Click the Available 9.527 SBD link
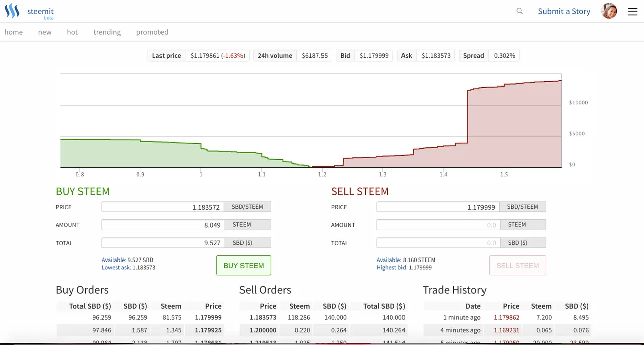644x345 pixels. pyautogui.click(x=127, y=260)
